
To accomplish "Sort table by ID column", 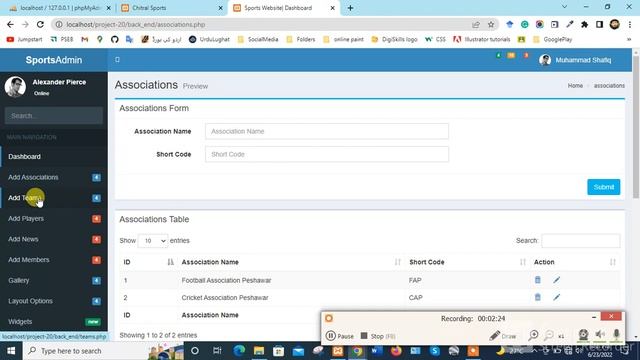I will [149, 262].
